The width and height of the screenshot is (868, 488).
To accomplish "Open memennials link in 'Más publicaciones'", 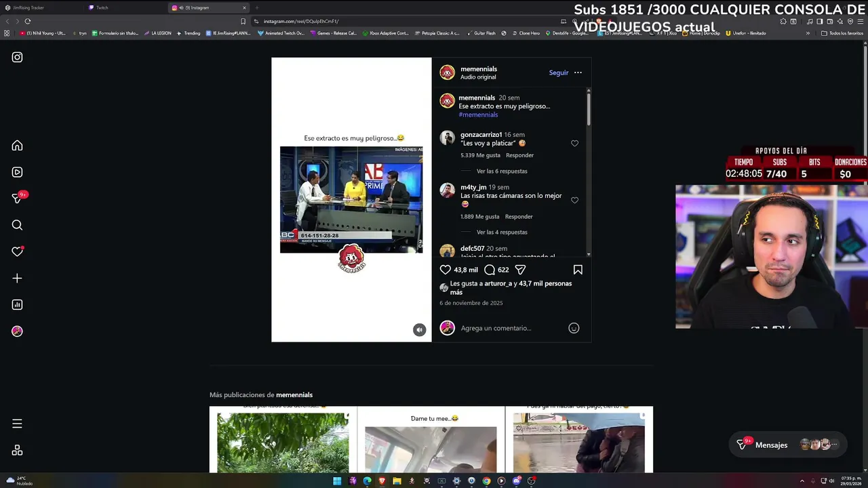I will point(294,395).
